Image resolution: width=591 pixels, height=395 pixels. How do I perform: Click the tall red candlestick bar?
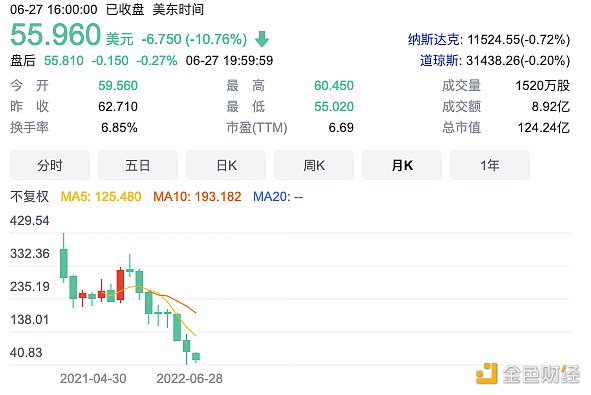[120, 285]
